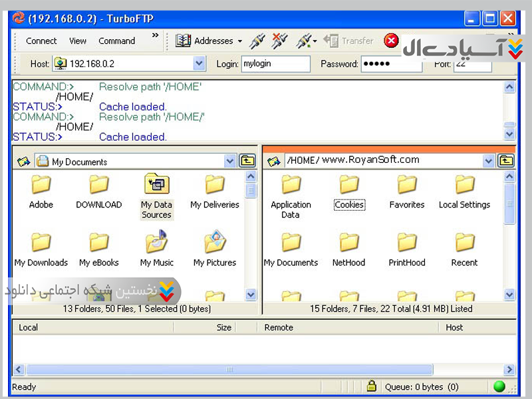532x399 pixels.
Task: Expand the My Documents path dropdown
Action: pos(230,161)
